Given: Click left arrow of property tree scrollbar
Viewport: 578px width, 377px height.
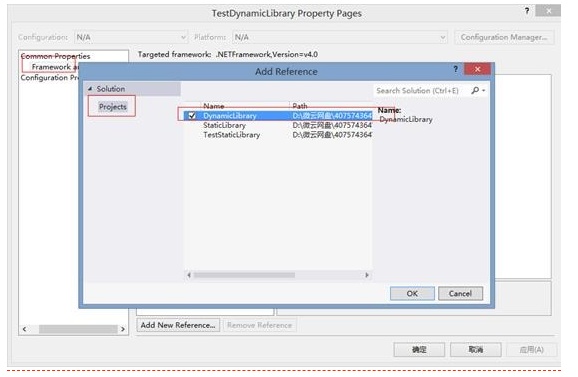Looking at the screenshot, I should coord(24,329).
